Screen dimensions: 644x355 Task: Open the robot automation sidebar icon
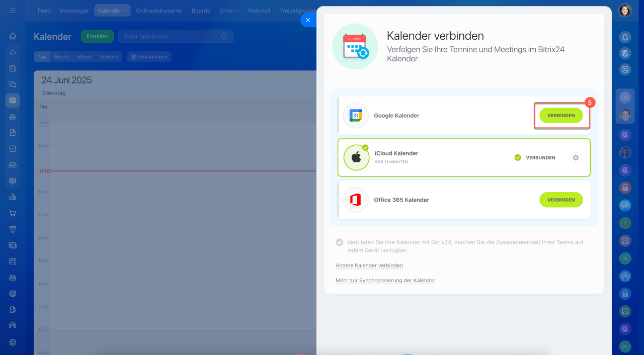[x=13, y=278]
